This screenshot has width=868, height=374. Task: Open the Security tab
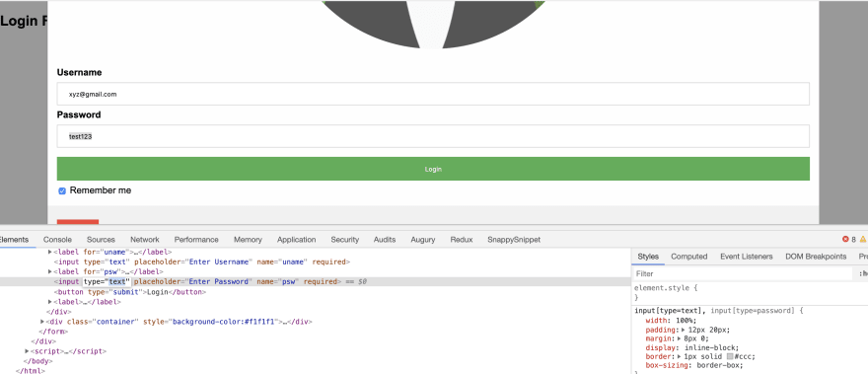tap(345, 240)
